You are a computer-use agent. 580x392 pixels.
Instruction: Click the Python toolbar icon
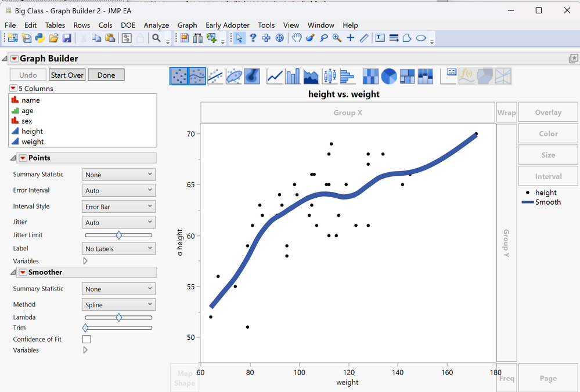(40, 38)
